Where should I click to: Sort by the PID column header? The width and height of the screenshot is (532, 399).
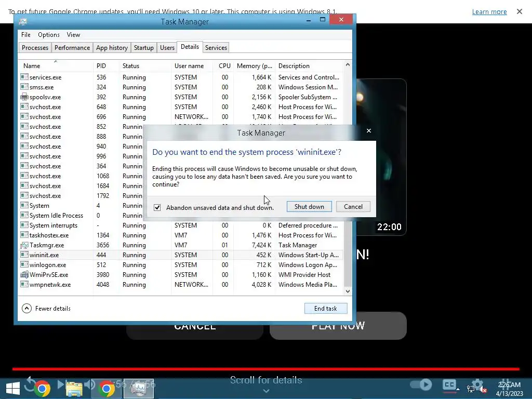(106, 66)
